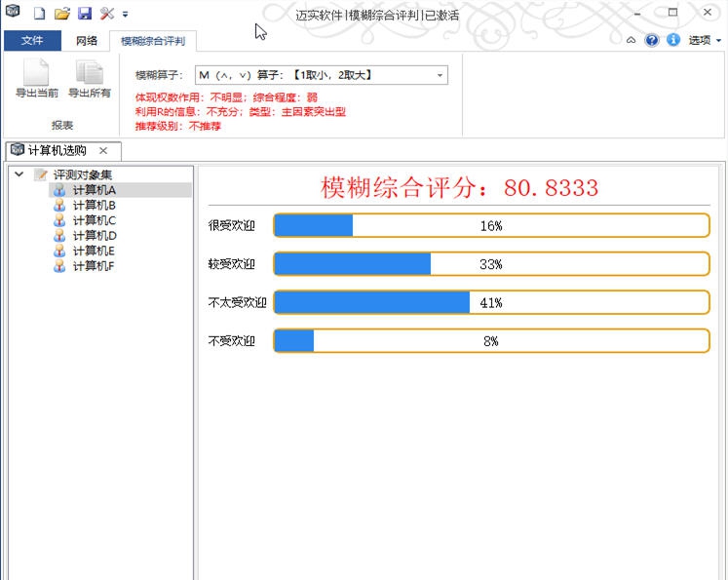
Task: Select 计算机C in the tree
Action: tap(94, 220)
